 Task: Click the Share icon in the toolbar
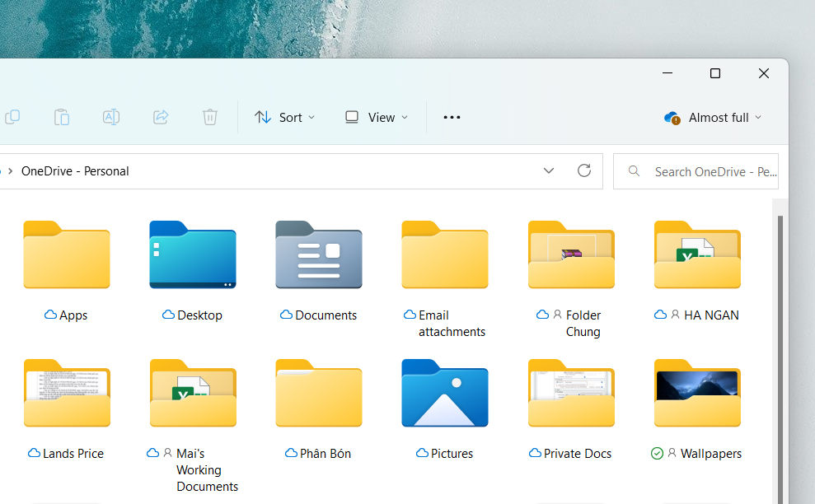click(x=160, y=117)
